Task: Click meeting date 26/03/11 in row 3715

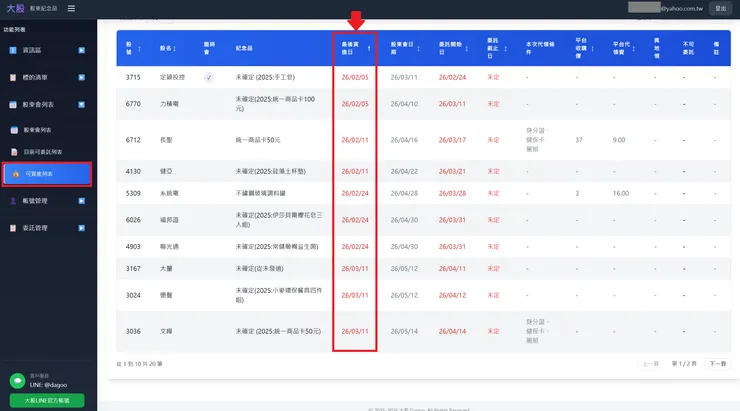Action: [404, 77]
